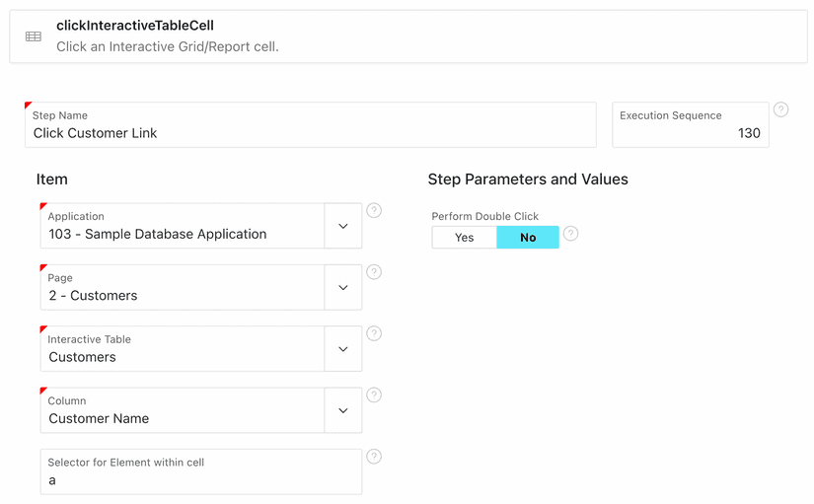
Task: Show help for Selector for Element field
Action: click(x=374, y=457)
